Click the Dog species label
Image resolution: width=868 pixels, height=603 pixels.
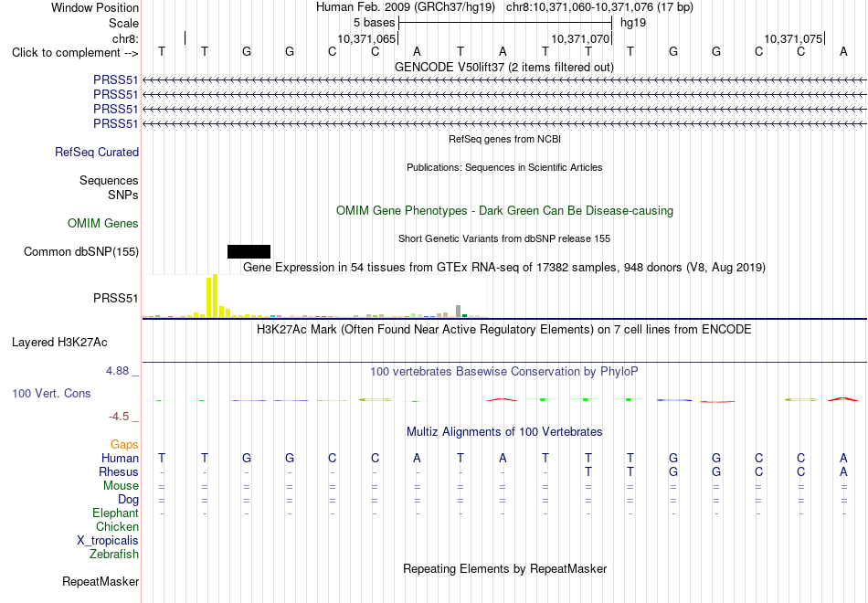coord(128,500)
